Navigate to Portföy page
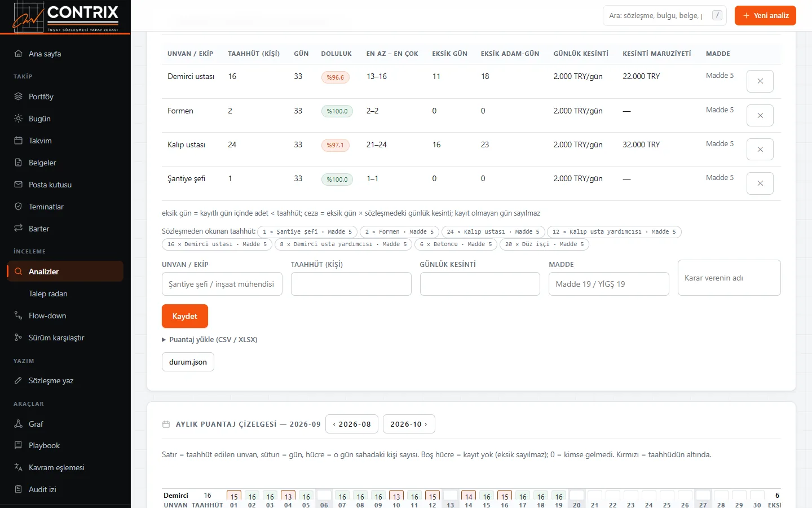Screen dimensions: 812x508 point(65,97)
